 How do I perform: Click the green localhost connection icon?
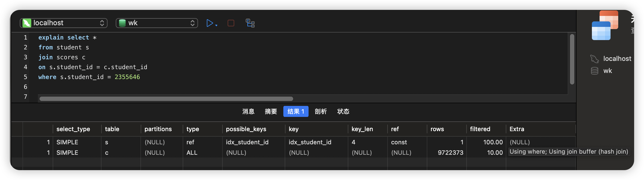point(27,23)
